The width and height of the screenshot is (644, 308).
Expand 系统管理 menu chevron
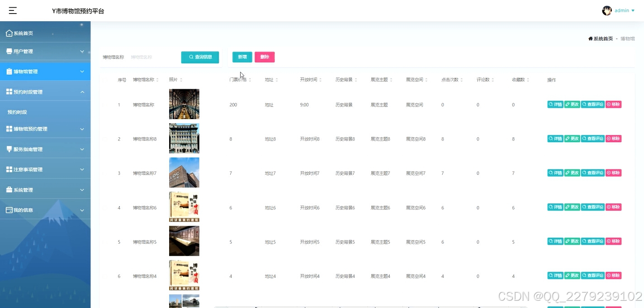click(x=82, y=190)
